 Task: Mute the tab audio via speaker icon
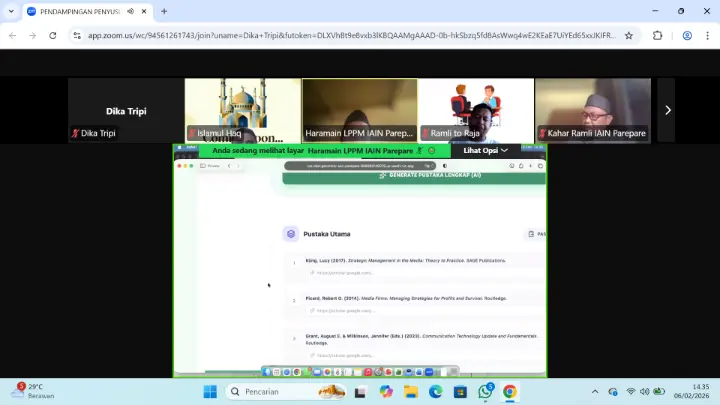click(130, 11)
